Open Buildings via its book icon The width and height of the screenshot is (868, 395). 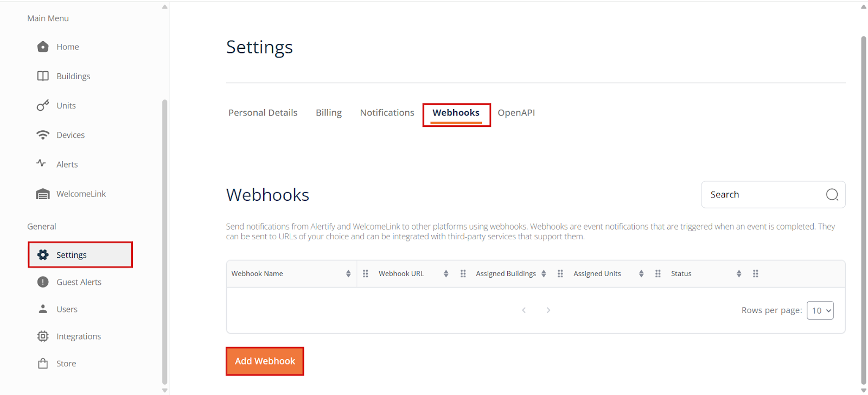click(x=43, y=76)
